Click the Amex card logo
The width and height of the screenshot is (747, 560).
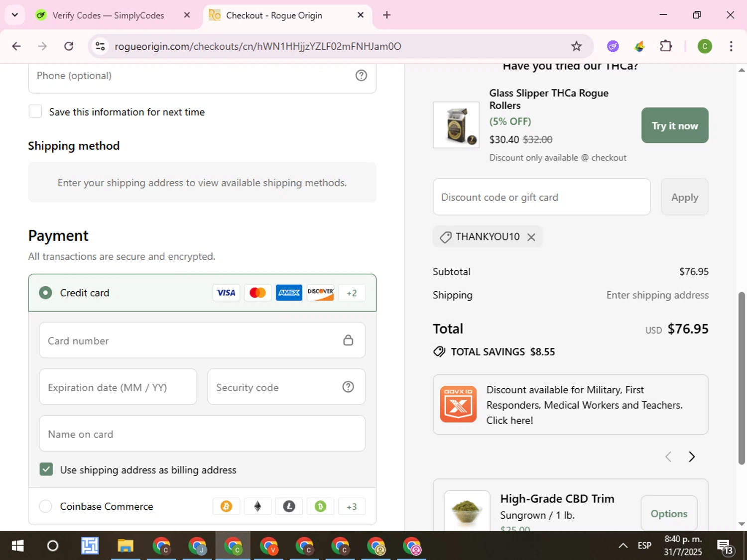tap(289, 293)
